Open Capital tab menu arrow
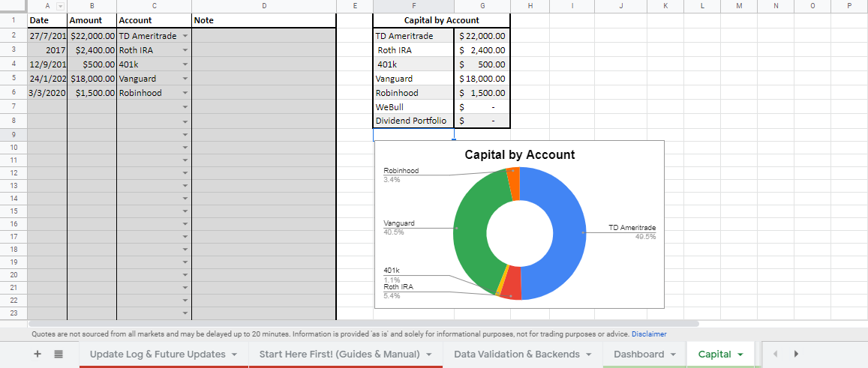Image resolution: width=868 pixels, height=368 pixels. pyautogui.click(x=740, y=355)
